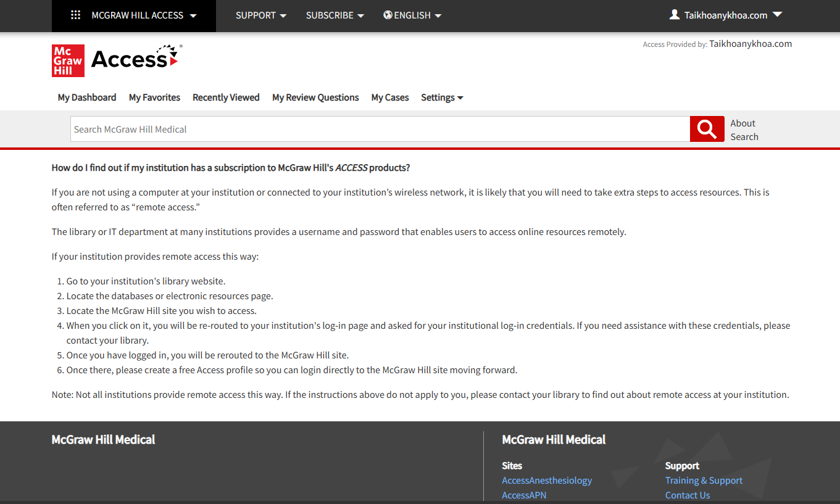Image resolution: width=840 pixels, height=504 pixels.
Task: Click into the Search McGraw Hill Medical field
Action: tap(380, 129)
